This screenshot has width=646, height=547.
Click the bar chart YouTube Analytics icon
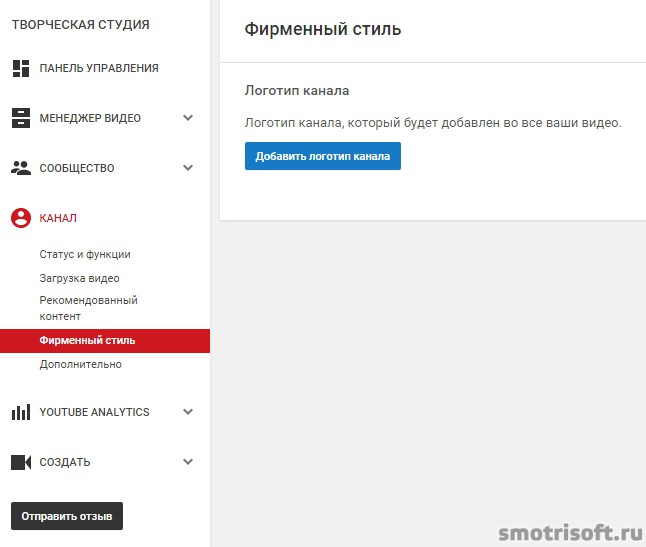pyautogui.click(x=21, y=412)
